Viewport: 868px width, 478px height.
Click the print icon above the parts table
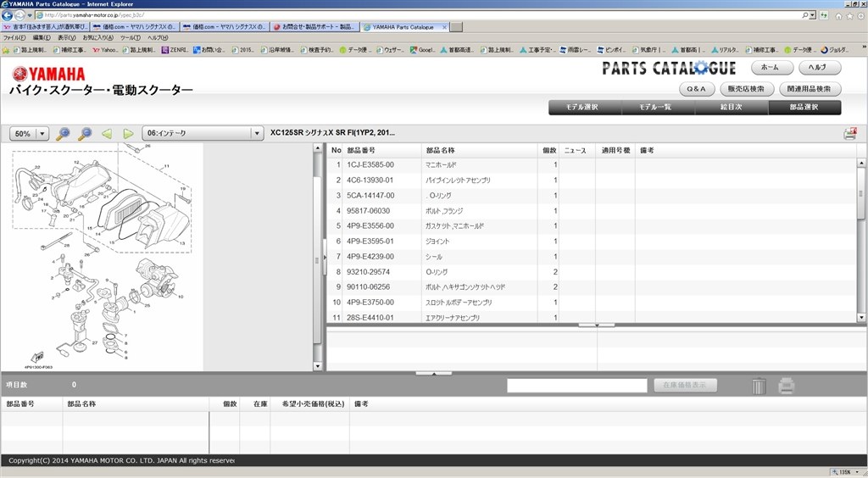850,133
